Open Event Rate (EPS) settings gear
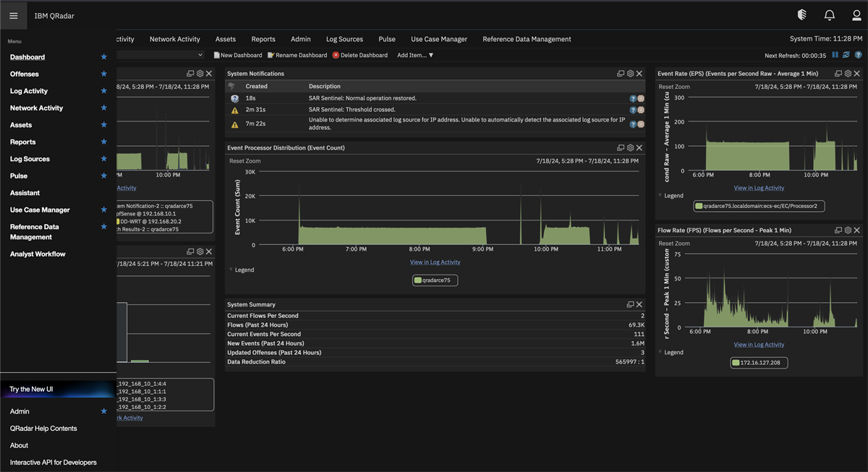Image resolution: width=868 pixels, height=472 pixels. (848, 74)
